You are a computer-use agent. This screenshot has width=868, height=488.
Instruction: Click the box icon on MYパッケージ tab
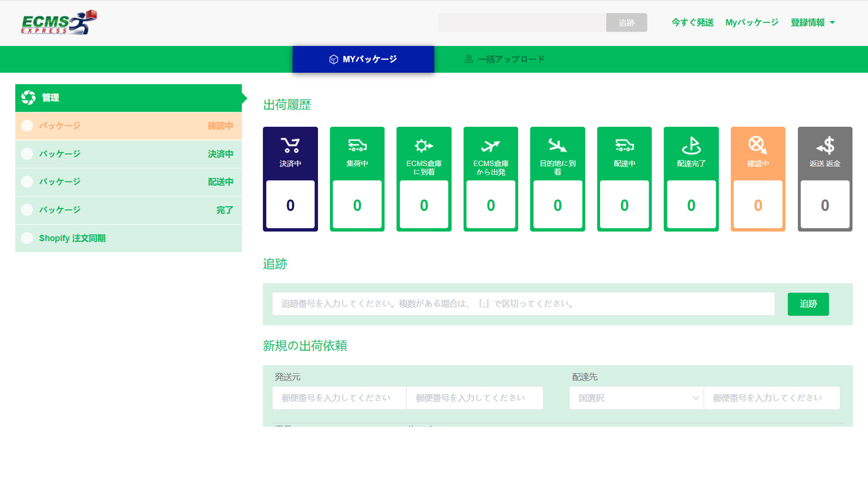coord(334,59)
